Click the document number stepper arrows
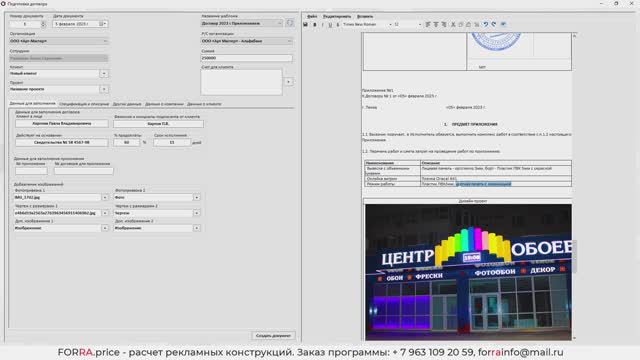 point(43,24)
